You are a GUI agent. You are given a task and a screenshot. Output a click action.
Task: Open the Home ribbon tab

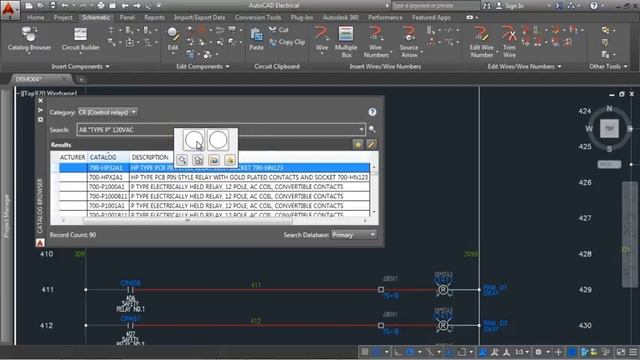tap(36, 18)
